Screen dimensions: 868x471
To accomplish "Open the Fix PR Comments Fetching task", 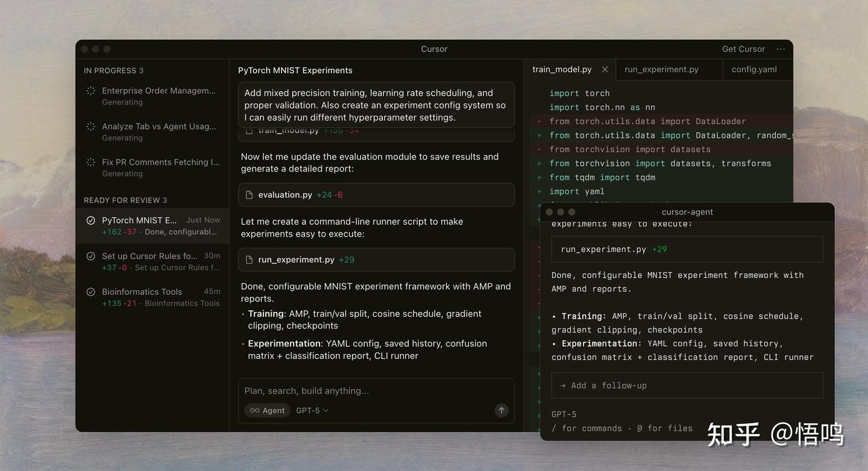I will point(153,167).
